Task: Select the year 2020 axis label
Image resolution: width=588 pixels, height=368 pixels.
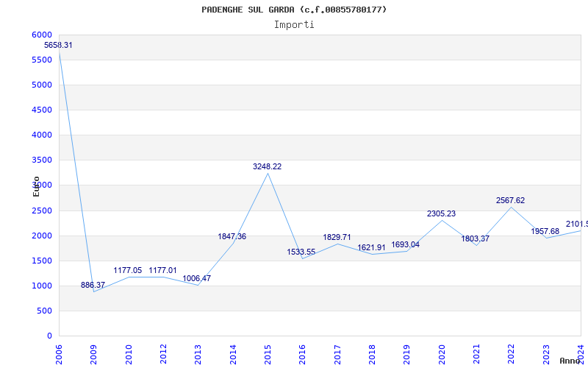Action: click(x=442, y=354)
